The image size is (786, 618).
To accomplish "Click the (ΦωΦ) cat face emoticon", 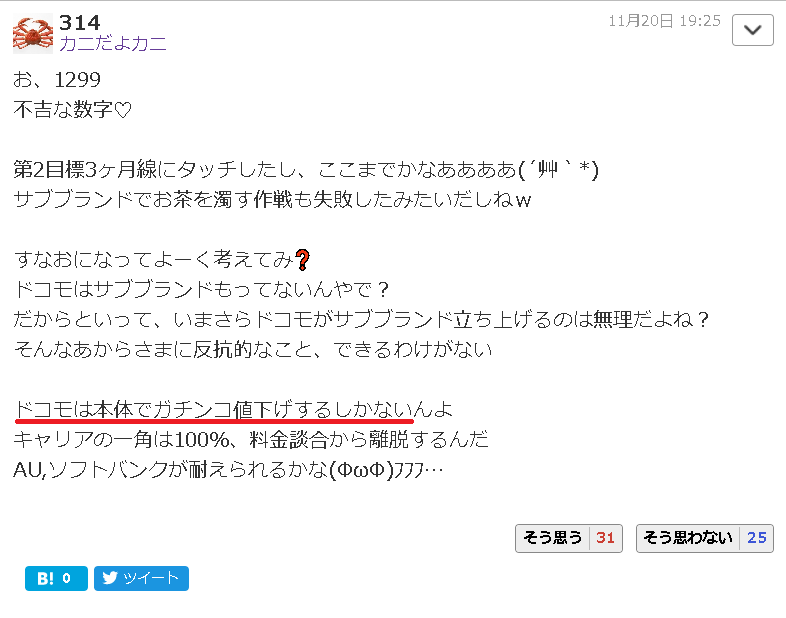I will pyautogui.click(x=361, y=470).
